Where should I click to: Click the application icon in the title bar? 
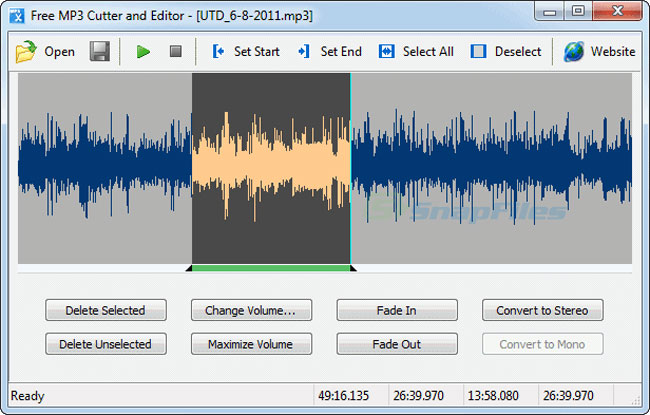click(x=17, y=15)
